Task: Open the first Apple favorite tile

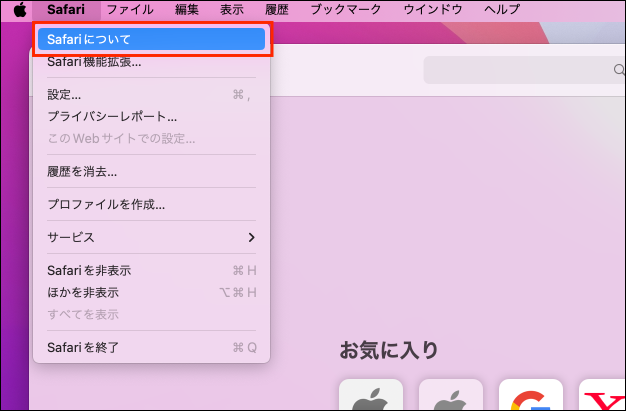Action: pos(371,395)
